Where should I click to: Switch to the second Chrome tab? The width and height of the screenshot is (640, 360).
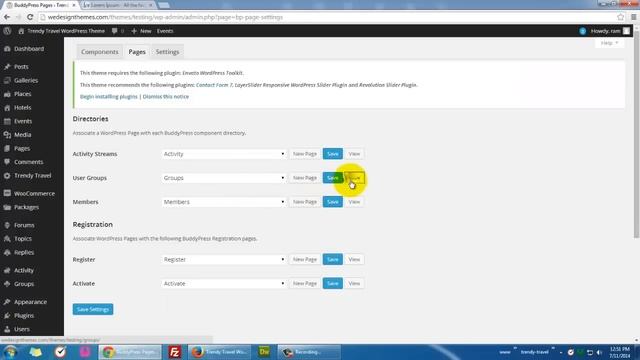coord(118,5)
